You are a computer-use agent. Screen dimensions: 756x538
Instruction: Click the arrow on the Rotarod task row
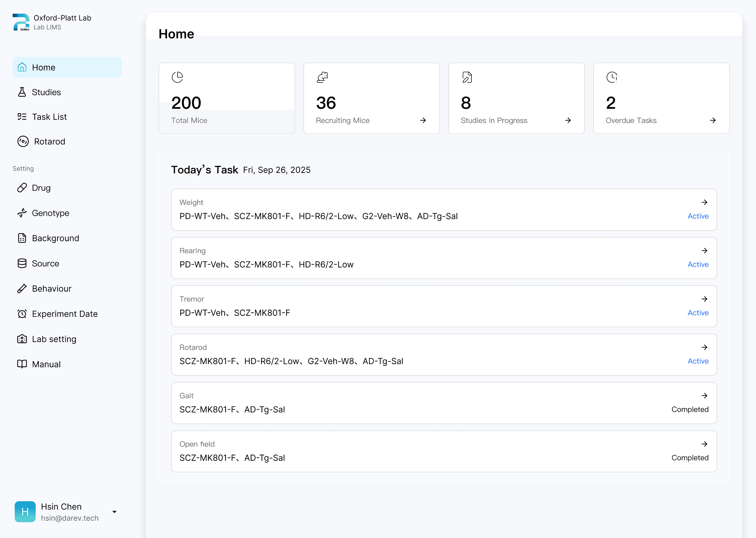pos(704,347)
